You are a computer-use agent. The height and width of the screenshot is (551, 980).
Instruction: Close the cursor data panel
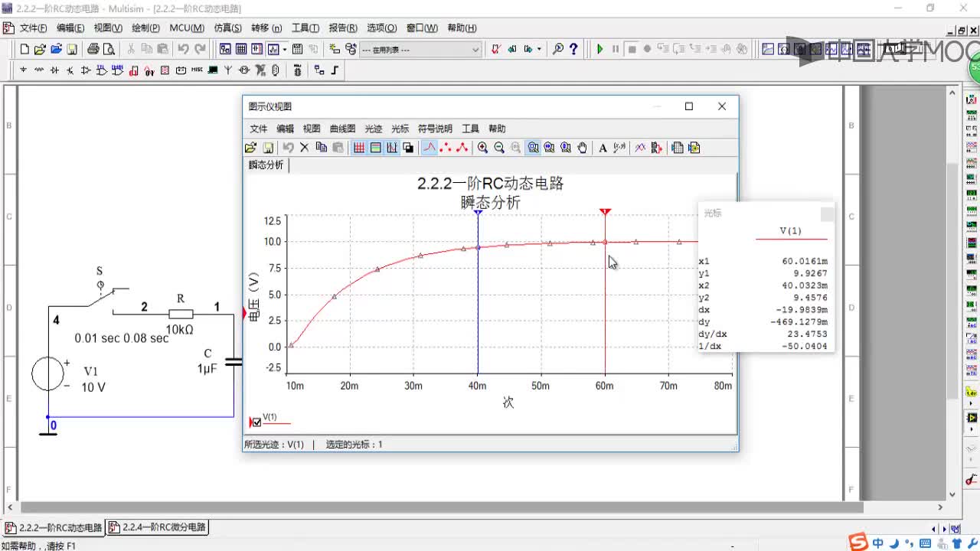point(827,214)
